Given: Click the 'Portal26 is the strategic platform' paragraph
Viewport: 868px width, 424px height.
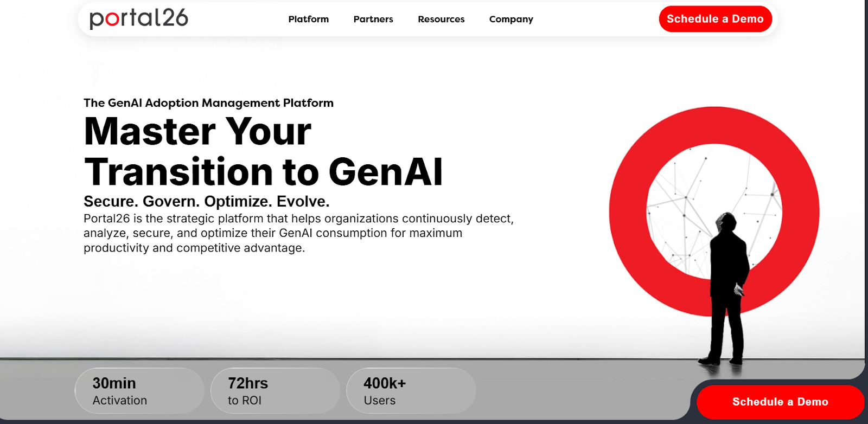Looking at the screenshot, I should pos(298,233).
